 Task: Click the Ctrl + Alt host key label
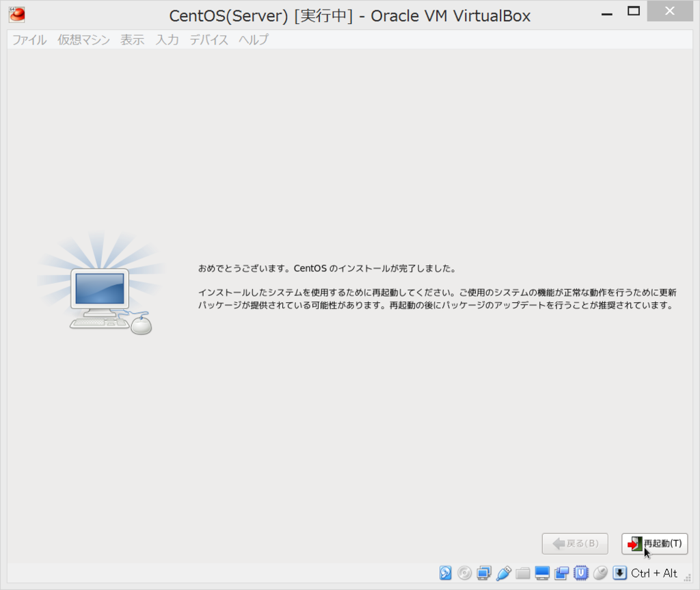click(x=654, y=573)
